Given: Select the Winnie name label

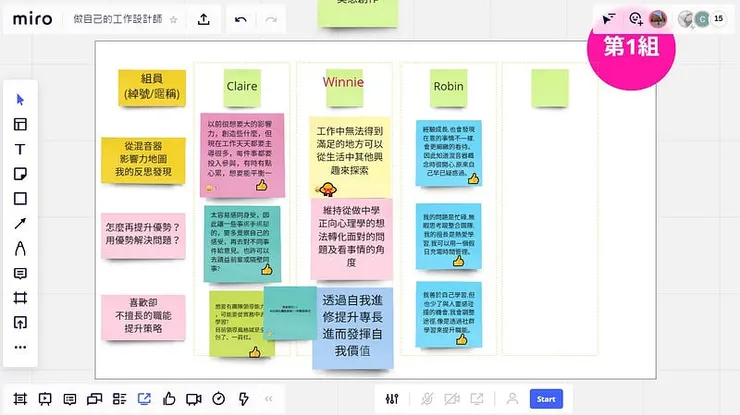Looking at the screenshot, I should pyautogui.click(x=343, y=82).
